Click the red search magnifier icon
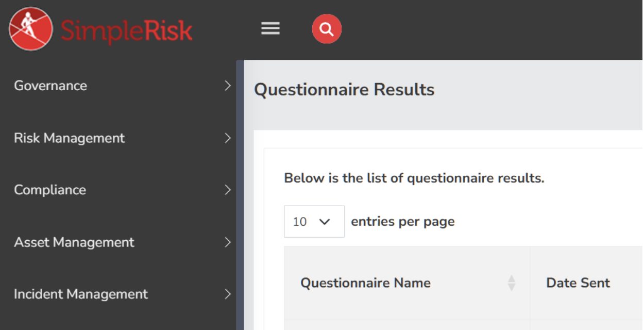 tap(327, 29)
